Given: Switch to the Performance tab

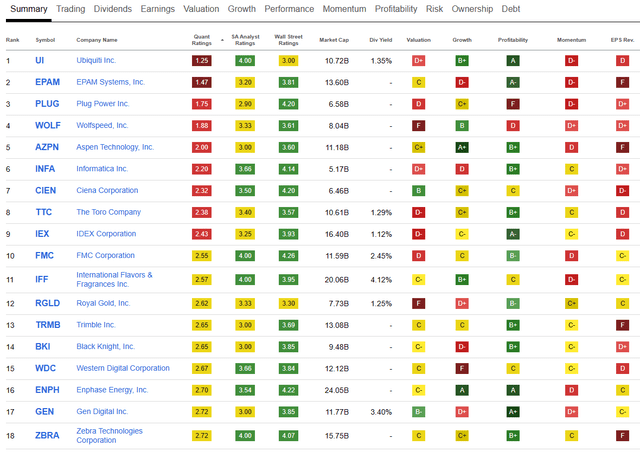Looking at the screenshot, I should pos(289,9).
